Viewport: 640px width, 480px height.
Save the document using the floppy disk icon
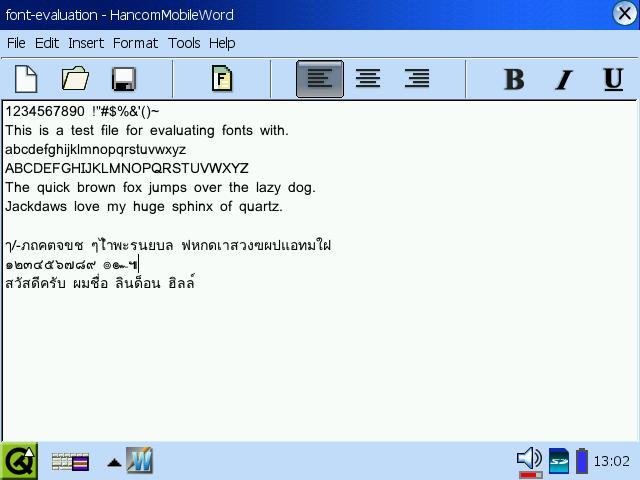point(124,79)
